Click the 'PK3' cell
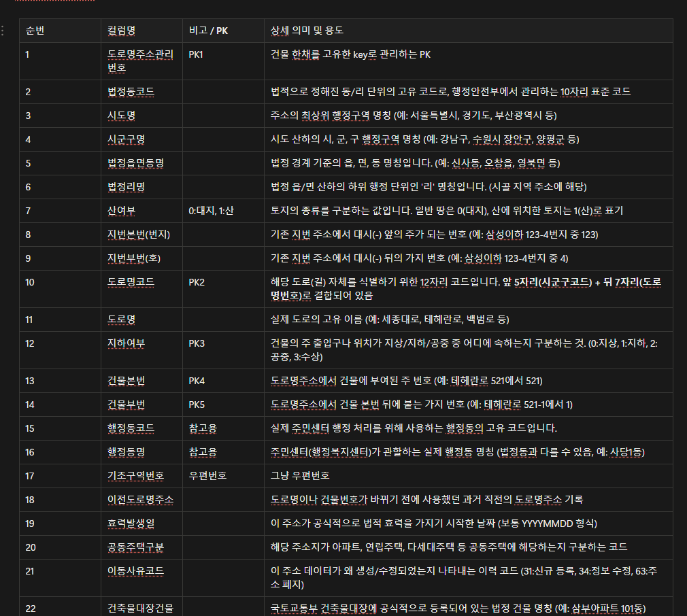687x616 pixels. 223,350
